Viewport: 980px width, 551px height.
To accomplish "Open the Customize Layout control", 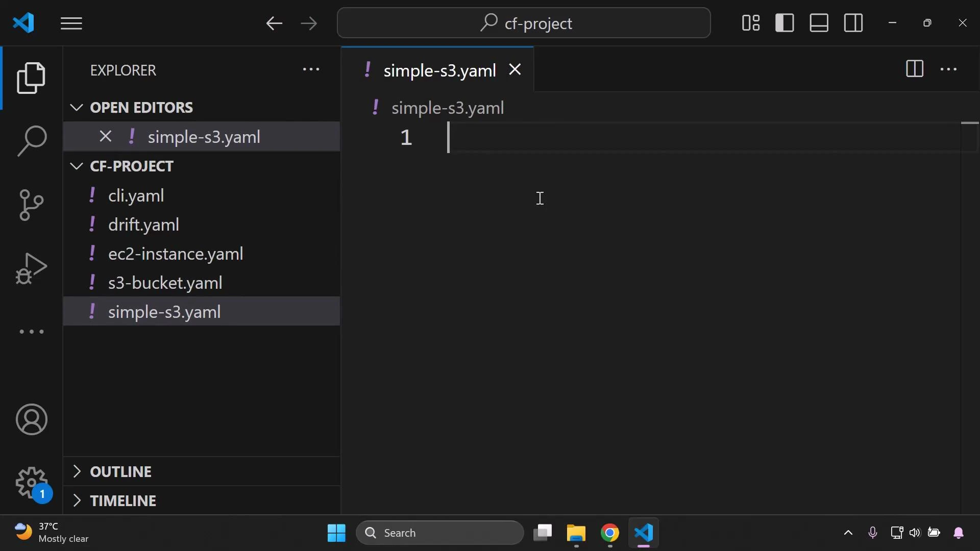I will click(x=750, y=22).
